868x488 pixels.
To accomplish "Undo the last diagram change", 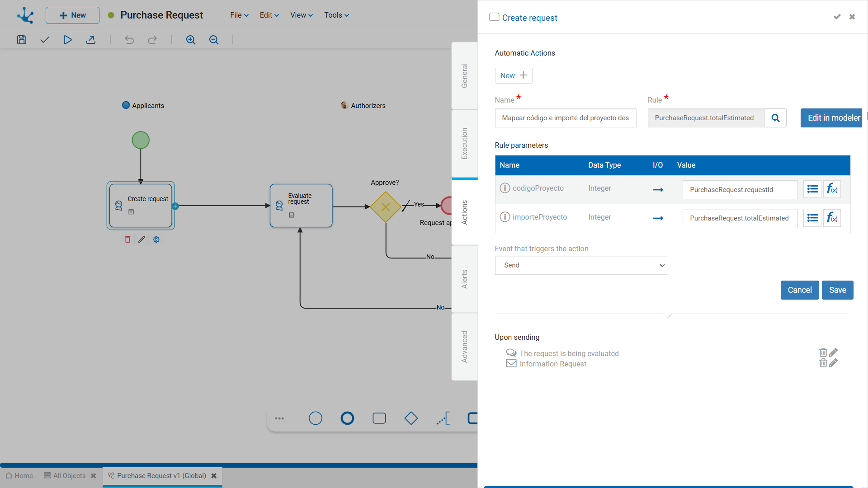I will [129, 40].
